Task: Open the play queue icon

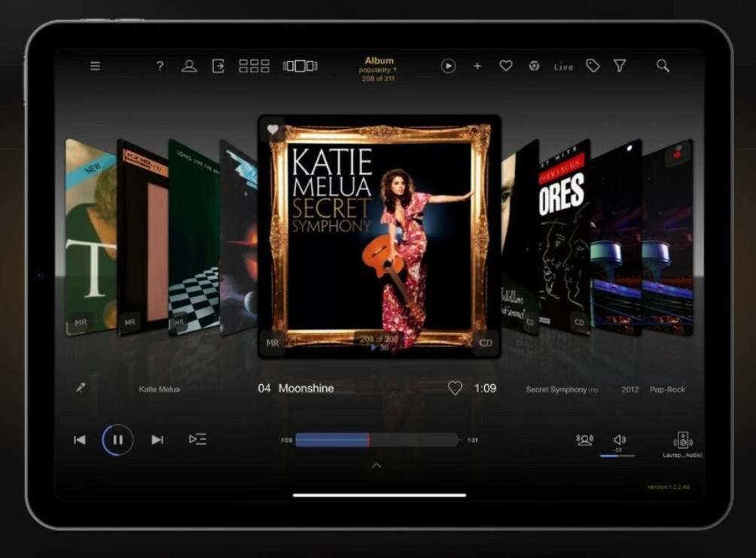Action: click(198, 439)
